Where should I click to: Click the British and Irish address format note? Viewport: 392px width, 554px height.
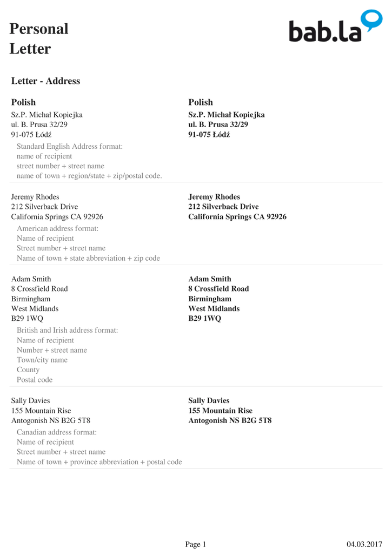(67, 331)
